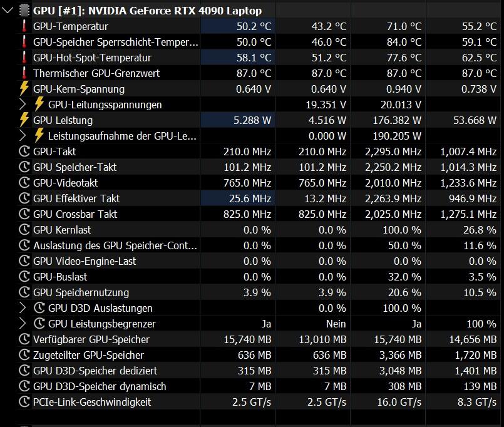The height and width of the screenshot is (427, 504).
Task: Click clock icon beside GPU Effektiver Takt
Action: click(x=24, y=198)
